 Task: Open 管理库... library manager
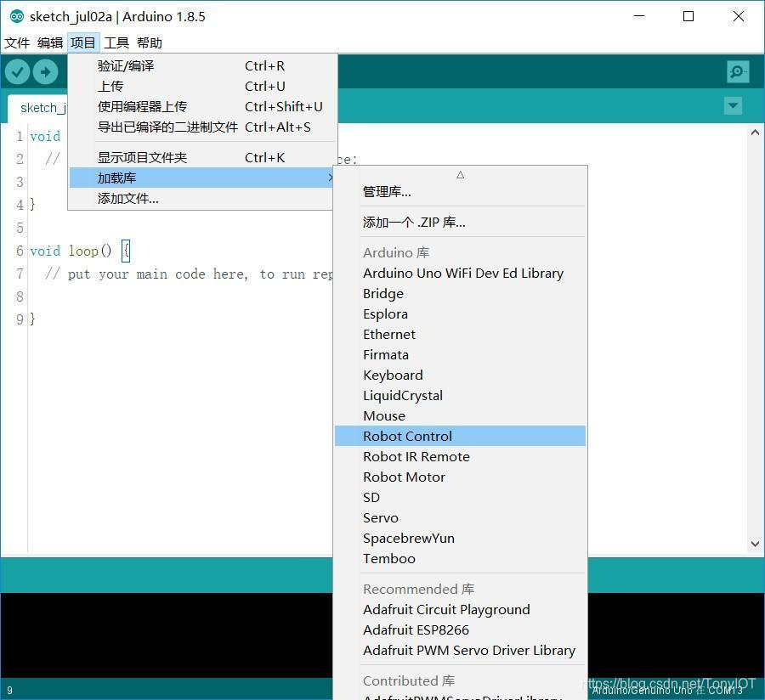(x=460, y=192)
